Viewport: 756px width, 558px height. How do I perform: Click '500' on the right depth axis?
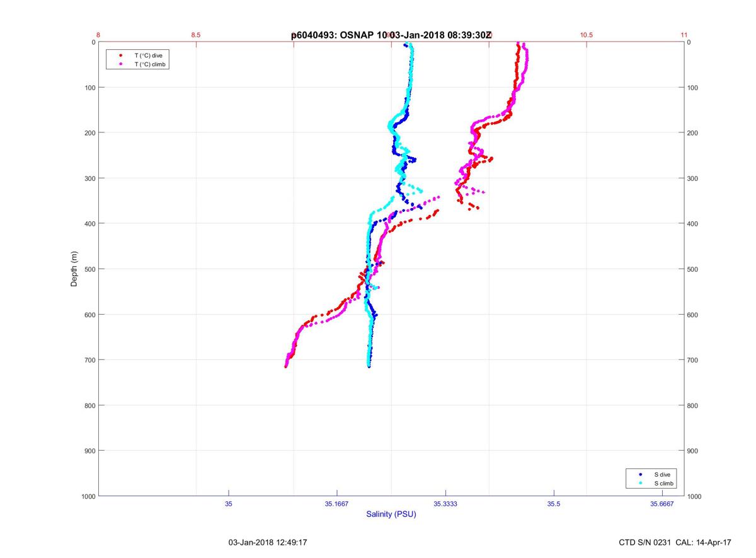(x=694, y=269)
